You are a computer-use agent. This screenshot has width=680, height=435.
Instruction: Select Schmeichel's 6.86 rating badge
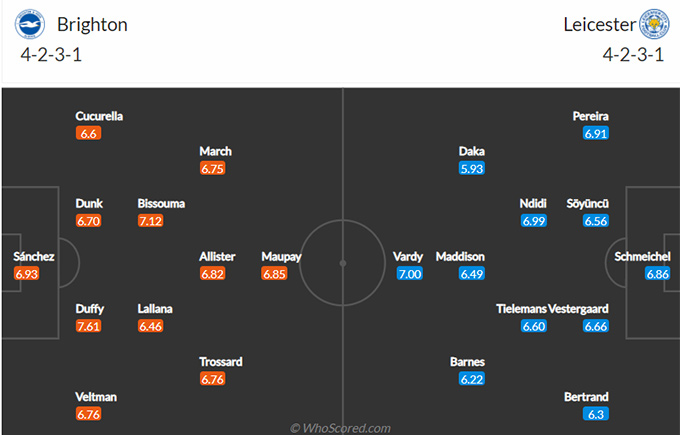point(657,274)
